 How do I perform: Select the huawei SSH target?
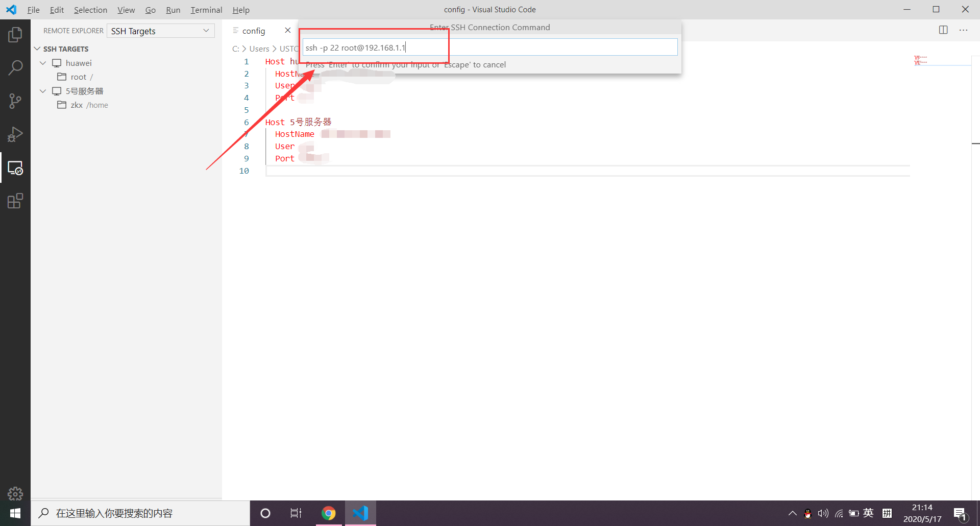[x=126, y=63]
